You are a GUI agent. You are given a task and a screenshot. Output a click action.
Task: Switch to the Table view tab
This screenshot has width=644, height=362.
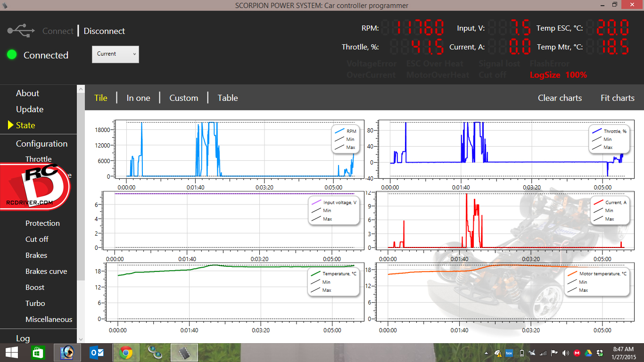[227, 98]
